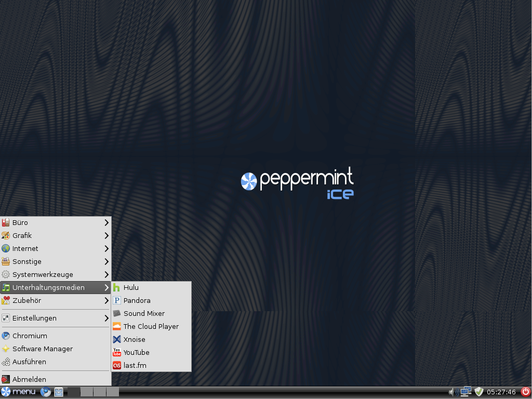
Task: Open the Sound Mixer
Action: (x=144, y=313)
